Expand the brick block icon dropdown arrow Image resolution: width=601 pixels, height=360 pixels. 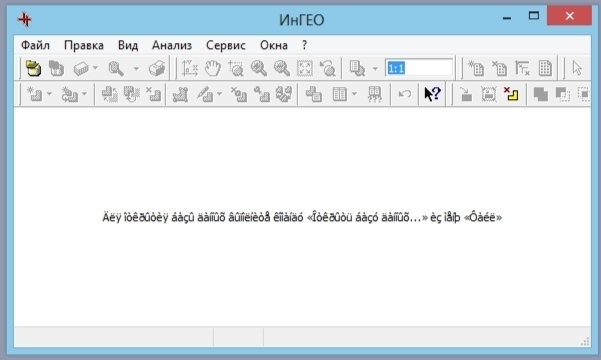click(x=95, y=68)
